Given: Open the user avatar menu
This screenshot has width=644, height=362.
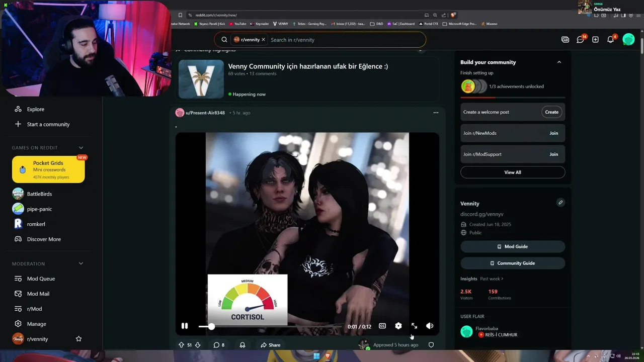Looking at the screenshot, I should pyautogui.click(x=628, y=39).
